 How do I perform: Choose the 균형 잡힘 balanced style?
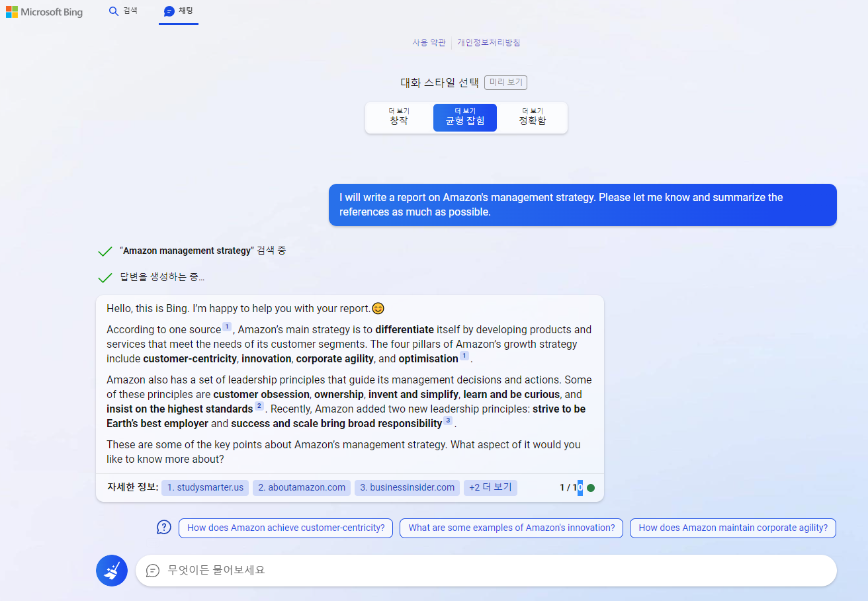pos(465,117)
